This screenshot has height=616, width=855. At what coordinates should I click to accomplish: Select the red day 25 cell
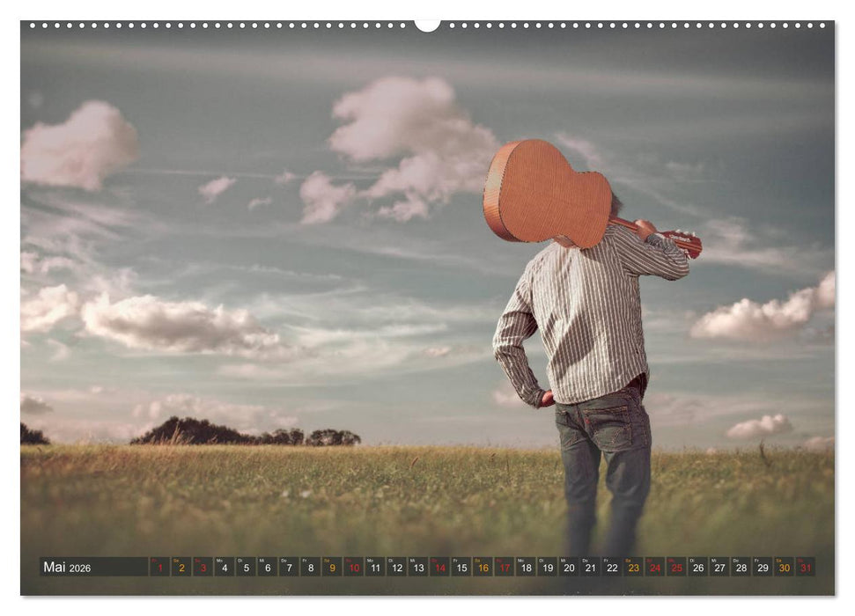point(676,568)
